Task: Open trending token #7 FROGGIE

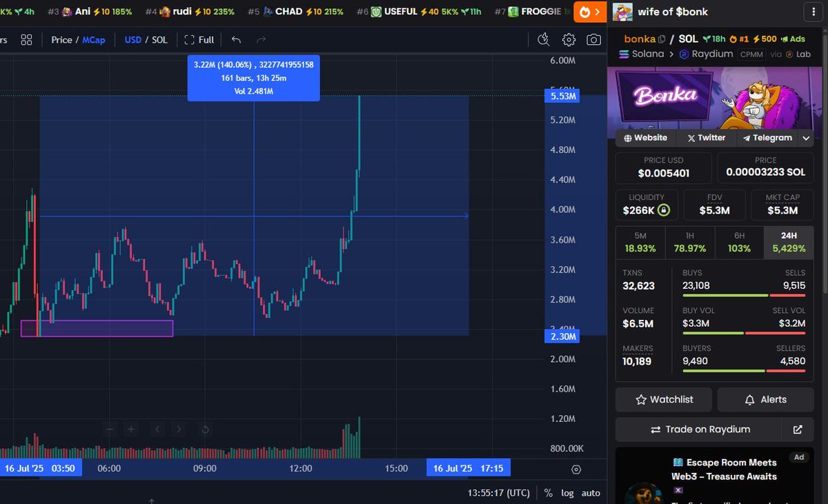Action: click(x=533, y=12)
